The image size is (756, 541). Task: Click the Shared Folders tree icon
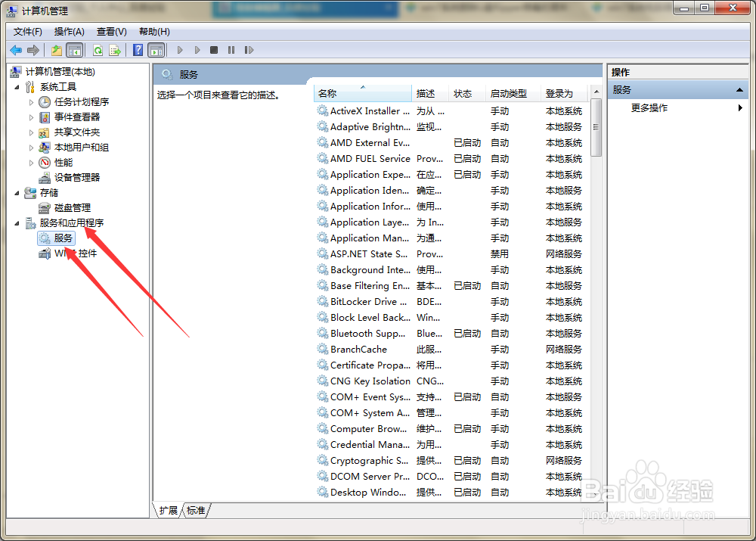(45, 132)
